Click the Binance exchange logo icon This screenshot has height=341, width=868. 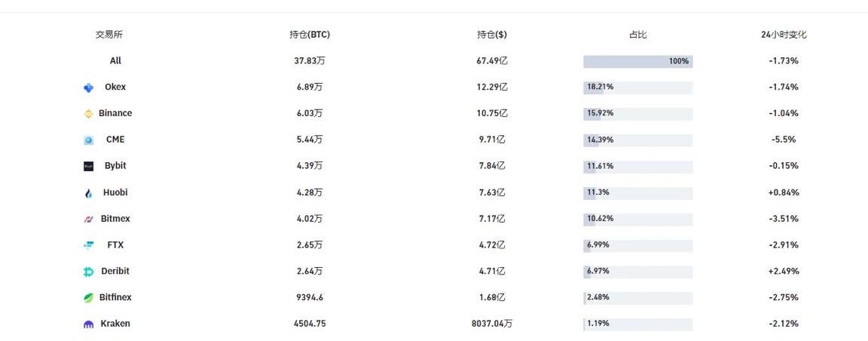click(88, 114)
